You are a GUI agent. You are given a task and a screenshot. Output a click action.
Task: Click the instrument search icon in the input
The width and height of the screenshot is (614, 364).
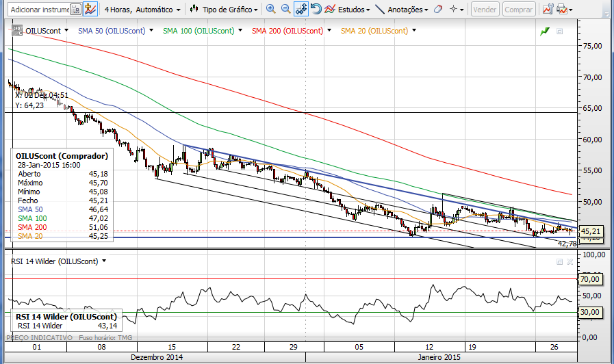[x=75, y=10]
